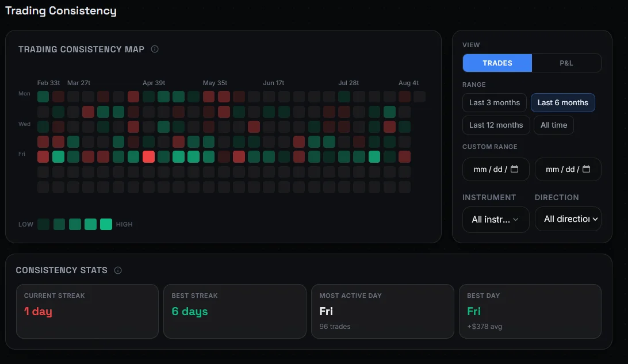Click the Jul 28t week label
628x364 pixels.
click(349, 83)
